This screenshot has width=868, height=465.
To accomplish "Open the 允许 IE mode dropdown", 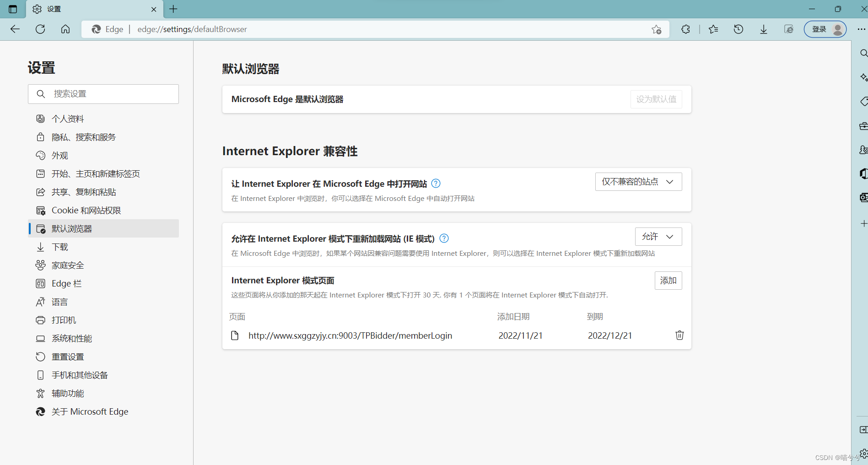I will pyautogui.click(x=658, y=237).
